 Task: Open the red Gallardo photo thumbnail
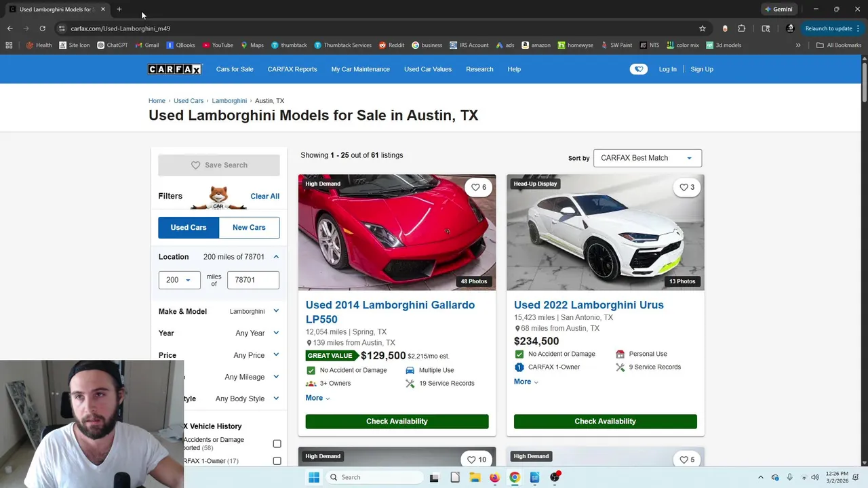coord(397,232)
